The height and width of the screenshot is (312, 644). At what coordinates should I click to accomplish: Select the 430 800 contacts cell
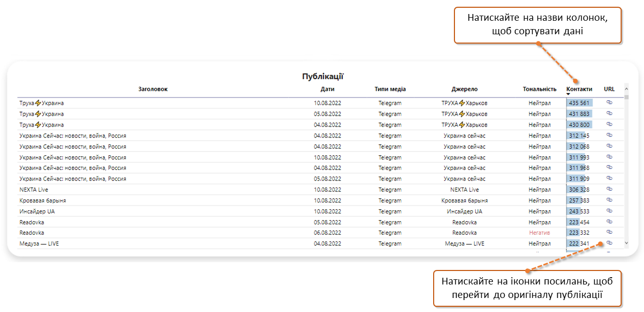(579, 125)
